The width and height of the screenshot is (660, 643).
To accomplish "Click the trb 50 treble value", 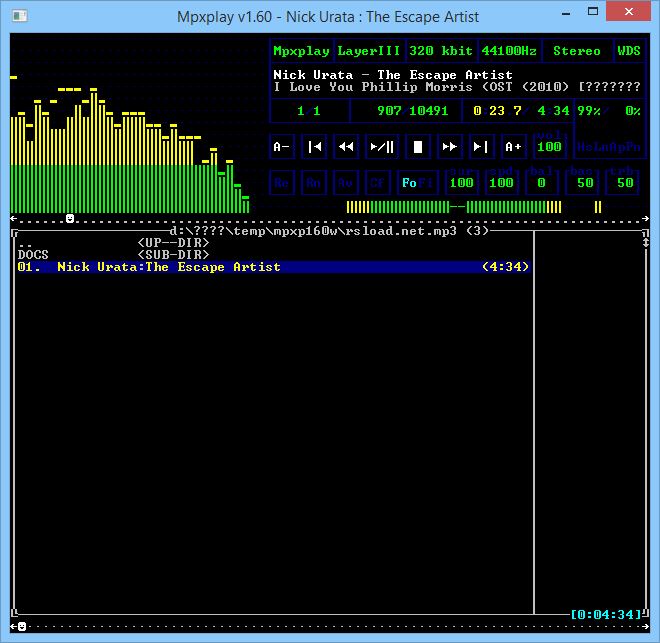I will coord(622,181).
